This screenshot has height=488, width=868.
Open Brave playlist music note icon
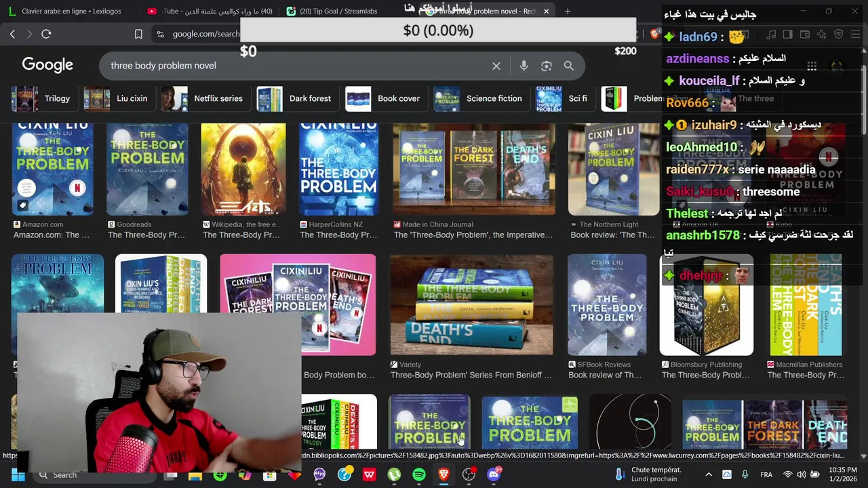[771, 34]
